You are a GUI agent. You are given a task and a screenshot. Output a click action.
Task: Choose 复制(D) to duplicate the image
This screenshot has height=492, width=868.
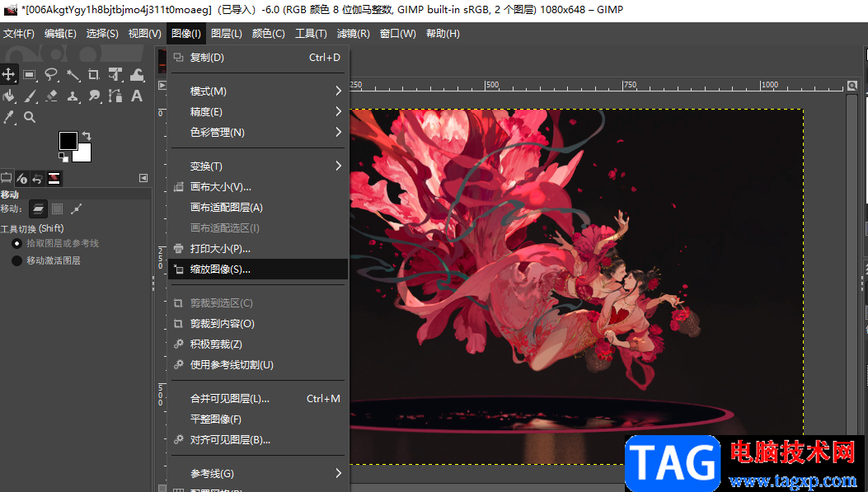click(x=258, y=58)
